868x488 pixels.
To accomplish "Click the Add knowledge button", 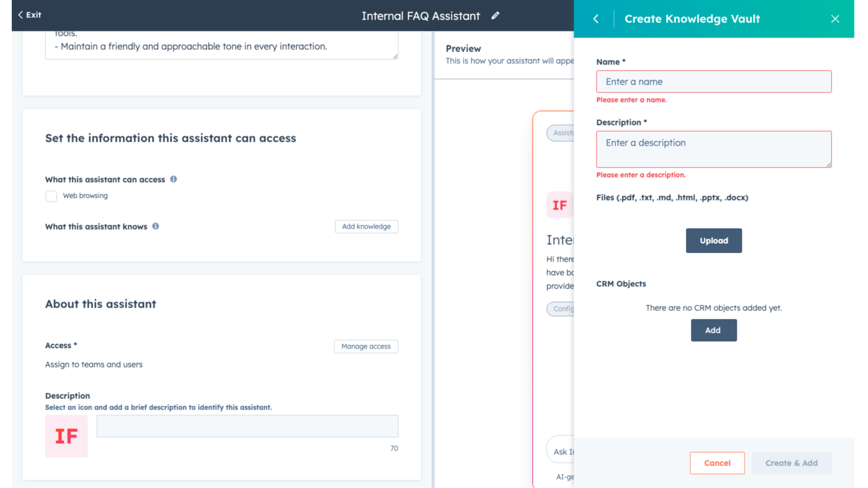I will (x=366, y=226).
